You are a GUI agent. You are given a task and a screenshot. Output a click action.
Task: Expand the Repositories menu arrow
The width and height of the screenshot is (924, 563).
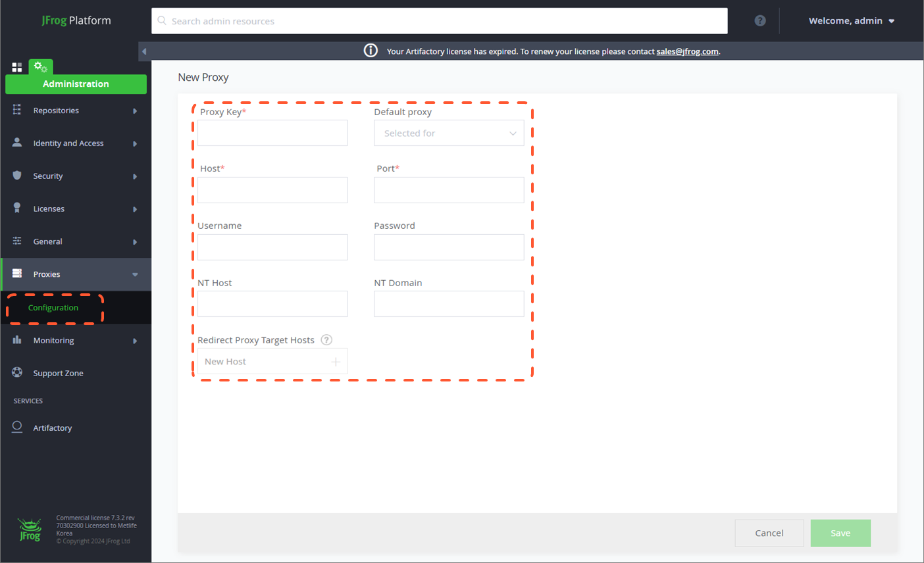click(135, 110)
